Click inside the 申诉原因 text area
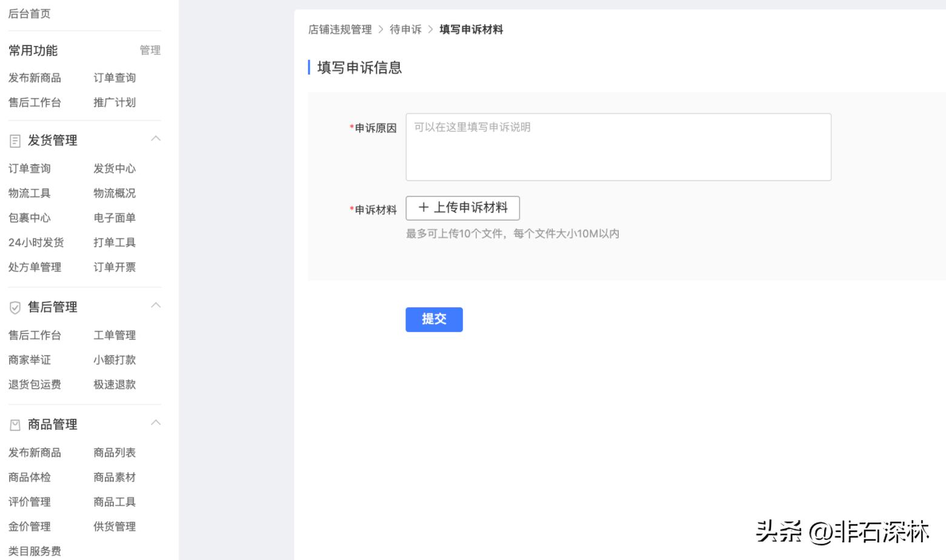 pos(617,145)
